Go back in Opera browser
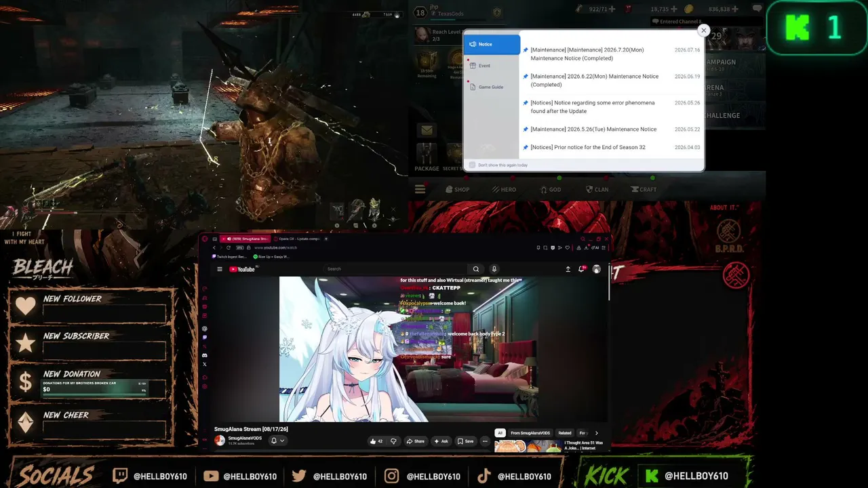 click(214, 247)
